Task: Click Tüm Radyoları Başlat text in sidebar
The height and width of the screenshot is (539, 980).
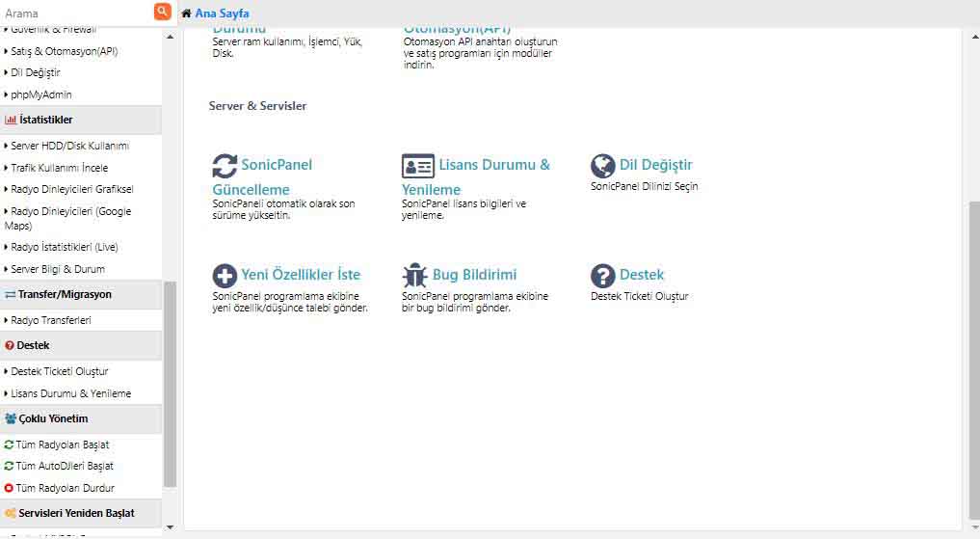Action: tap(63, 445)
